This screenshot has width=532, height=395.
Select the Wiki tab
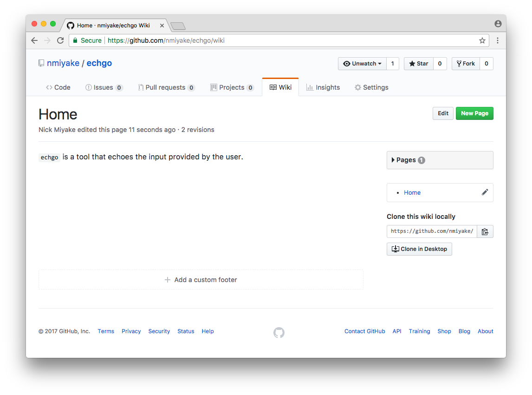(x=280, y=87)
